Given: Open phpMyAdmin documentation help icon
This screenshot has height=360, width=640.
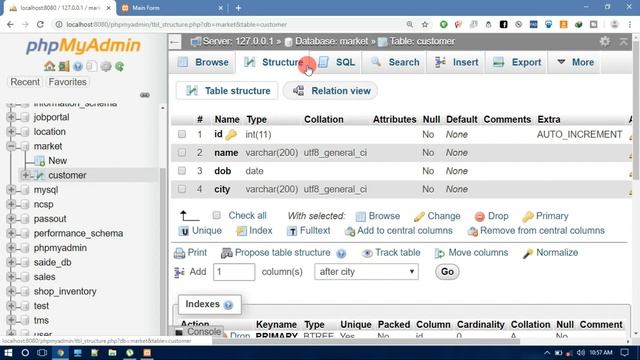Looking at the screenshot, I should 78,66.
